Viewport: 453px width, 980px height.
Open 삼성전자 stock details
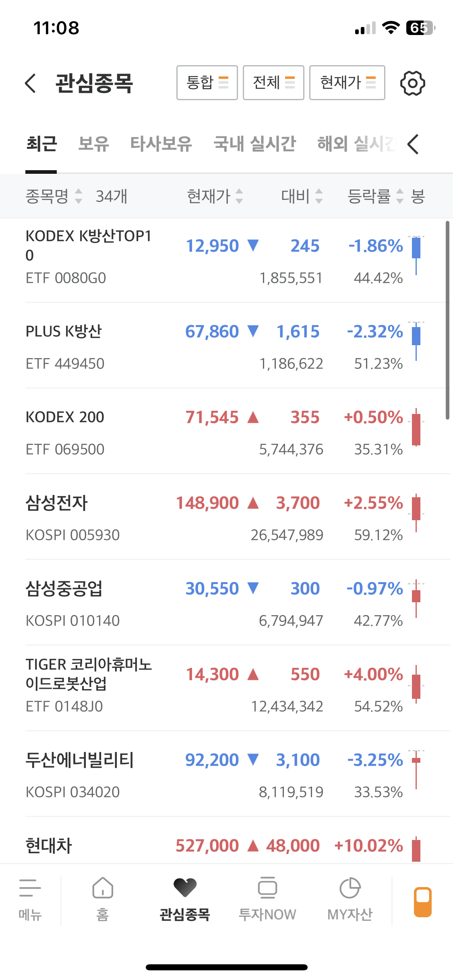pos(57,503)
